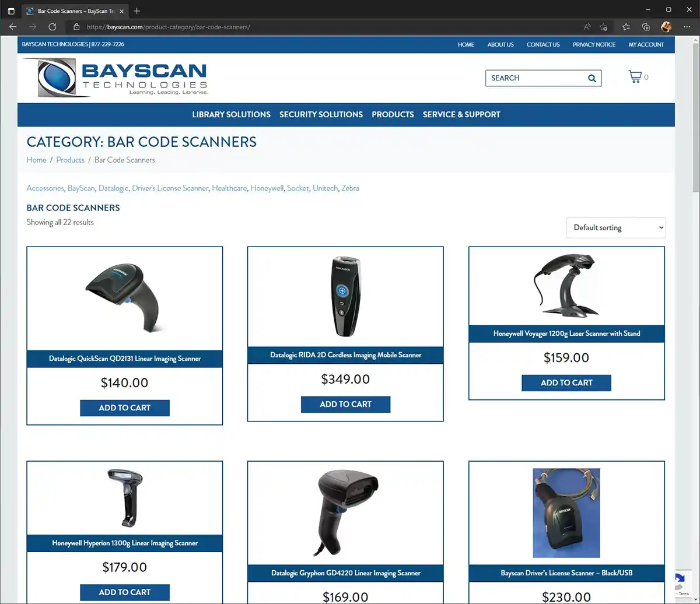Screen dimensions: 700x604
Task: Filter by Healthcare subcategory
Action: click(x=229, y=188)
